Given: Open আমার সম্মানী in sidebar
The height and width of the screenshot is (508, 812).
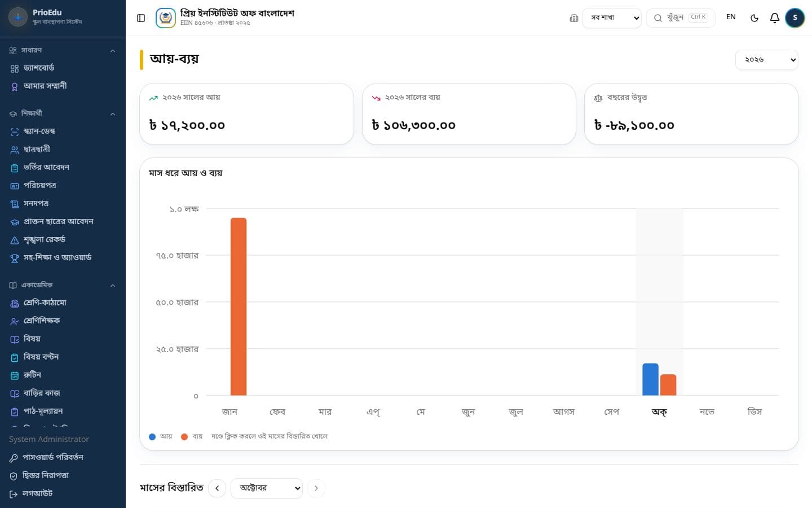Looking at the screenshot, I should (63, 86).
